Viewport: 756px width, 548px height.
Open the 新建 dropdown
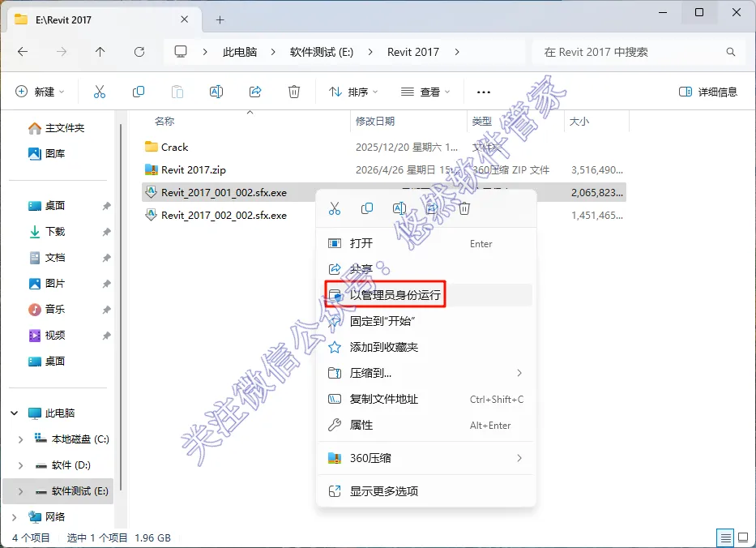tap(40, 92)
